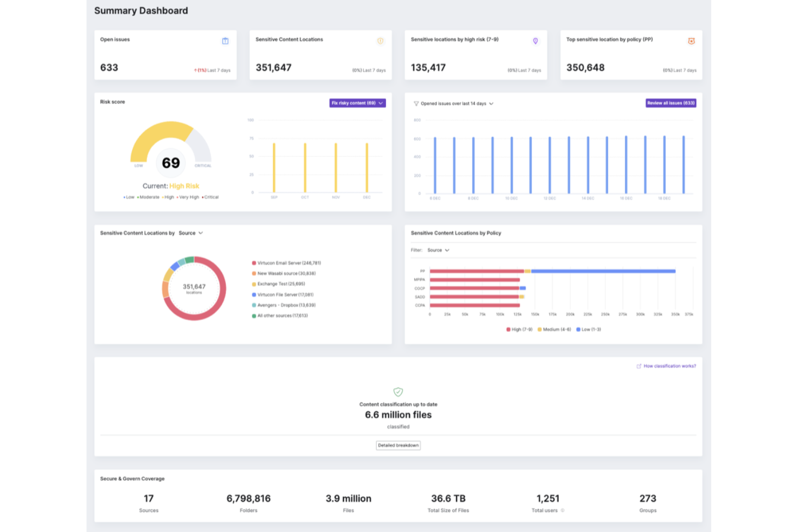
Task: Click the 3.9 million Files stat
Action: pyautogui.click(x=348, y=503)
